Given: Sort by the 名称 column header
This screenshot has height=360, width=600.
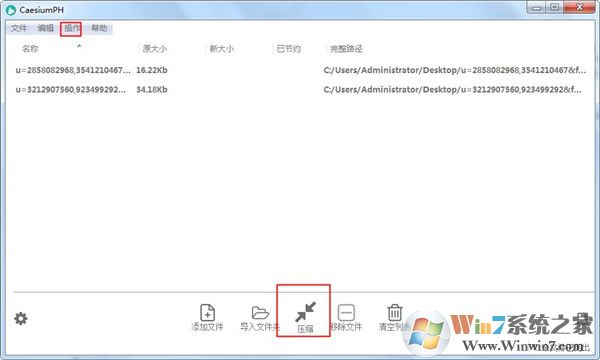Looking at the screenshot, I should pyautogui.click(x=30, y=49).
